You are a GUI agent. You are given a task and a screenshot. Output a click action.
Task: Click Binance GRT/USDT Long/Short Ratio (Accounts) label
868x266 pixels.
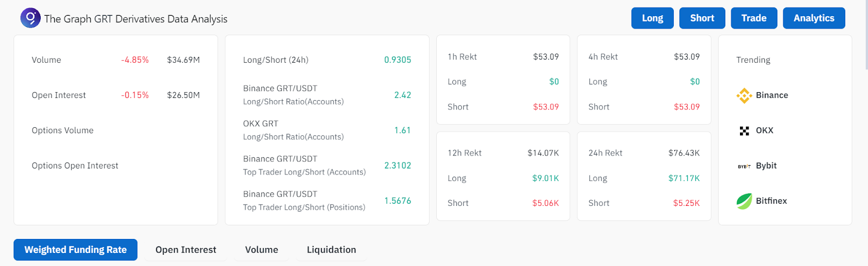[x=293, y=95]
